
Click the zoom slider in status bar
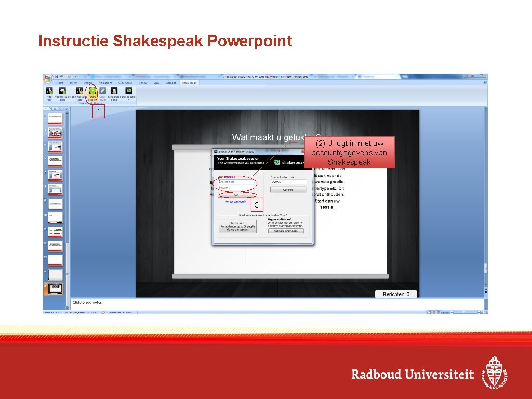point(464,312)
